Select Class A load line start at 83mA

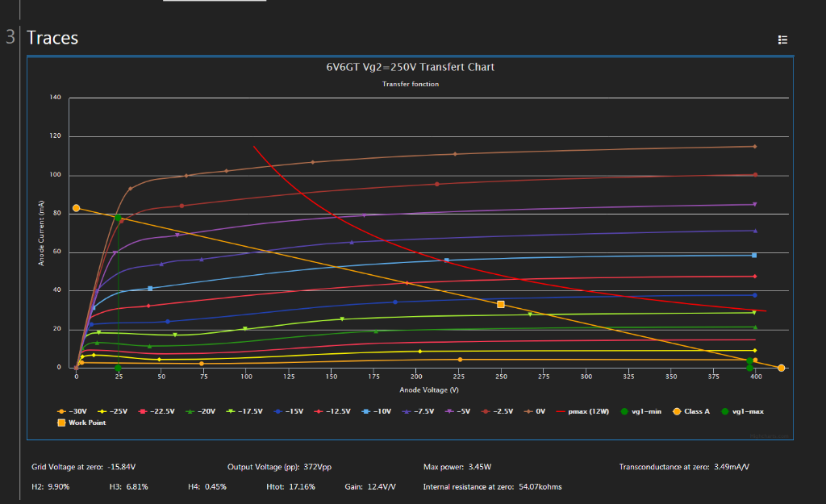pyautogui.click(x=77, y=208)
